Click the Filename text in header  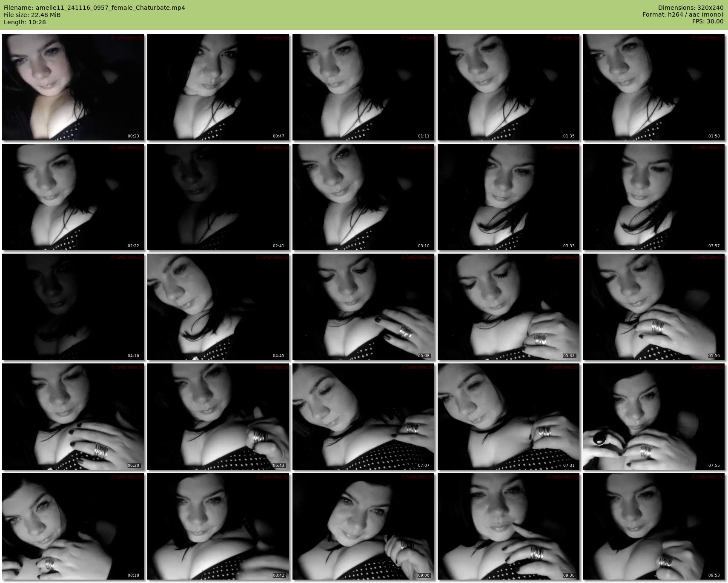click(x=94, y=8)
